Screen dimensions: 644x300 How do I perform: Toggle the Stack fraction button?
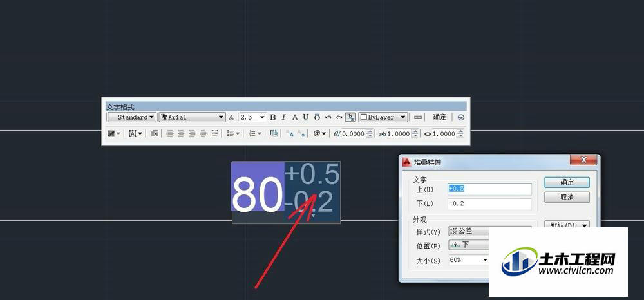(350, 117)
